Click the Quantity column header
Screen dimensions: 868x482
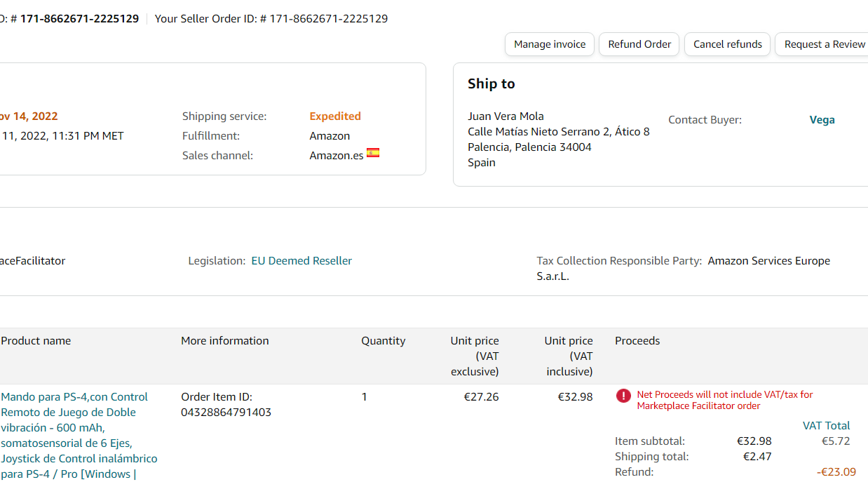click(383, 341)
